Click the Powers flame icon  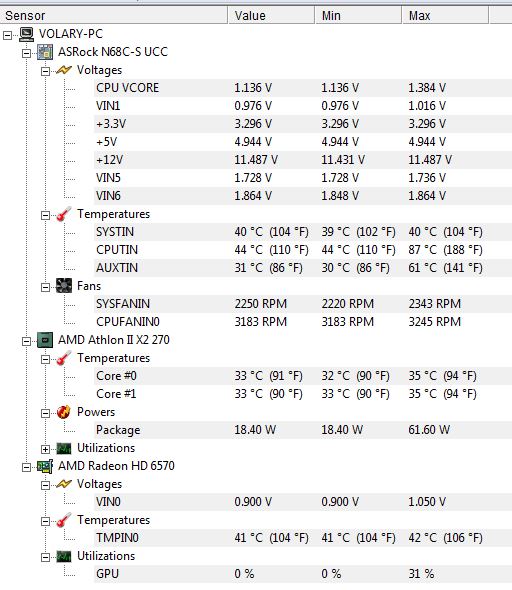point(64,412)
